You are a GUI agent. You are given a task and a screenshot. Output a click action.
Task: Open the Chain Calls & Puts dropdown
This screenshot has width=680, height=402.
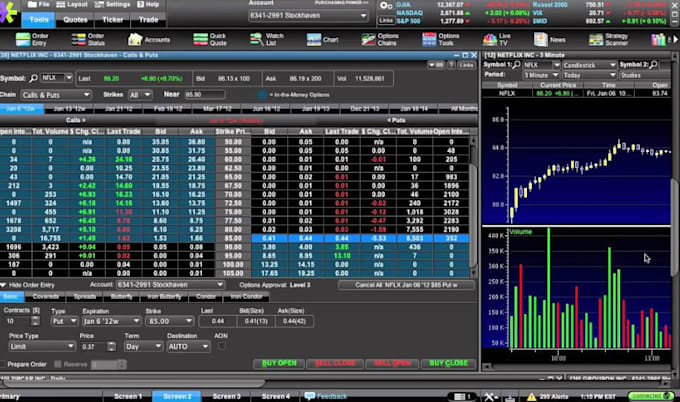tap(56, 95)
